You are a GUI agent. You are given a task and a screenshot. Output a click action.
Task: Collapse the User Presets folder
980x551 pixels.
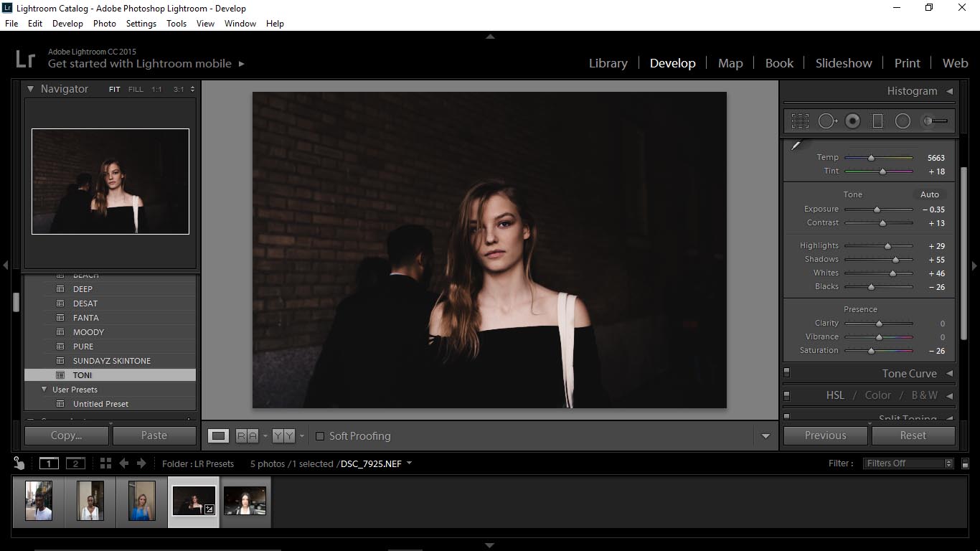(x=44, y=390)
